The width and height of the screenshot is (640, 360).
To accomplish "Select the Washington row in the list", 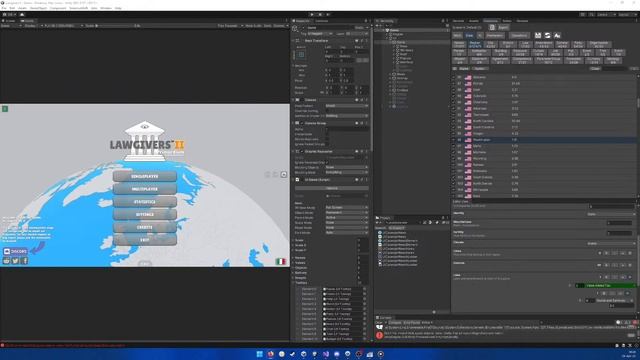I will (x=545, y=140).
